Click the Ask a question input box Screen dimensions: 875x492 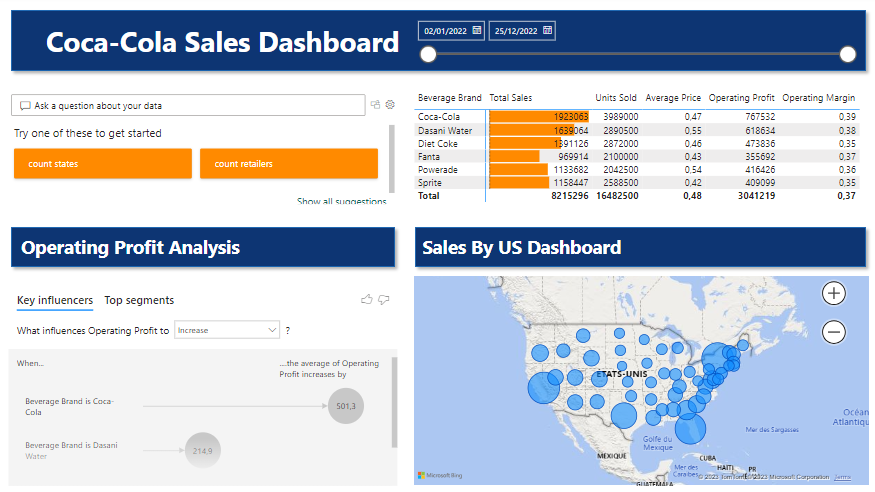(x=190, y=105)
